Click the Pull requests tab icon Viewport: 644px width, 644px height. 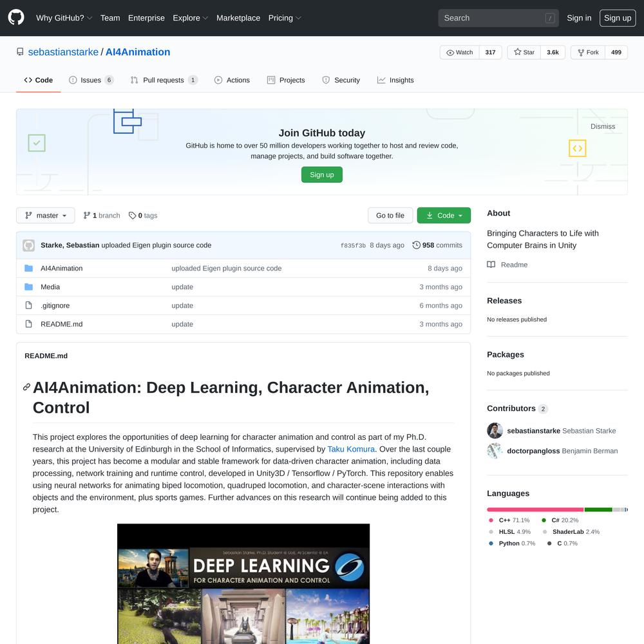pos(135,80)
